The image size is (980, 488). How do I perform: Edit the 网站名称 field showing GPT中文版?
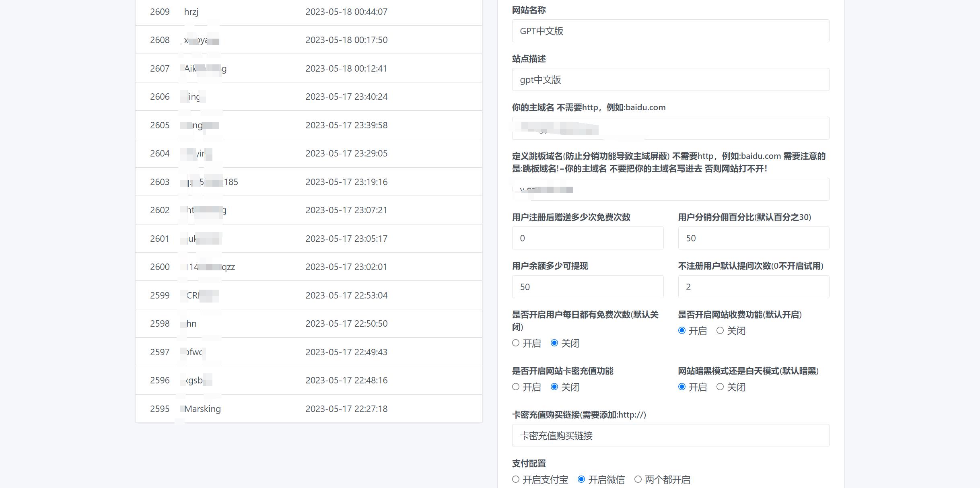click(x=670, y=31)
